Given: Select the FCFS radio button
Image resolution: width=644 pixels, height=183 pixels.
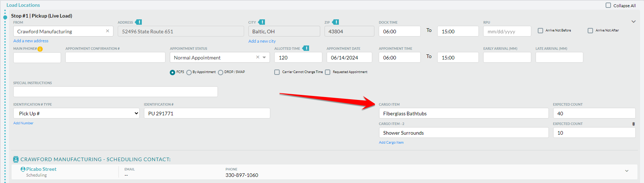Looking at the screenshot, I should coord(172,72).
